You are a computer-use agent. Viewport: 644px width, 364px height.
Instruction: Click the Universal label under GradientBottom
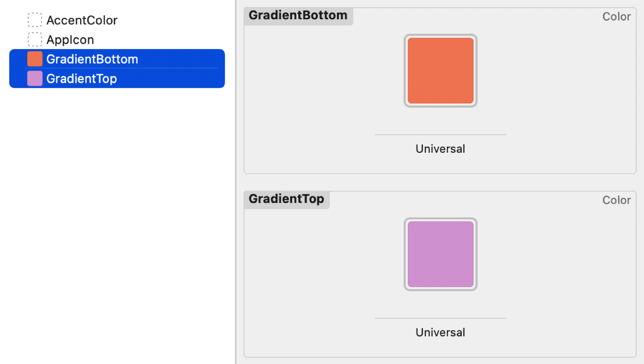440,148
